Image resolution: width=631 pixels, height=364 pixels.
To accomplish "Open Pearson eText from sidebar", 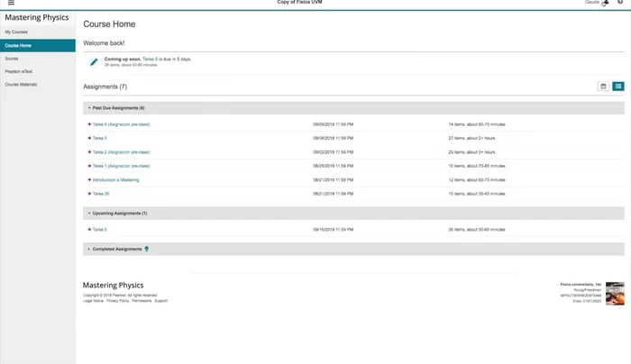I will pyautogui.click(x=19, y=71).
